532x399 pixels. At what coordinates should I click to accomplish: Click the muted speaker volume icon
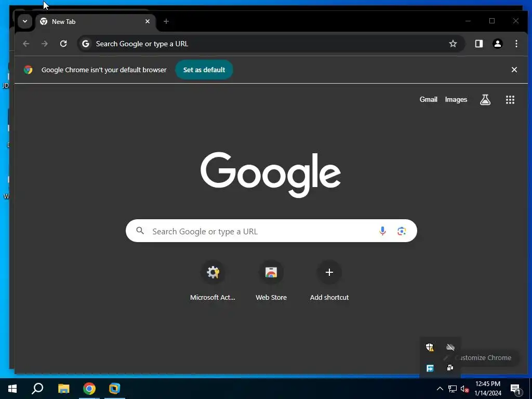tap(465, 389)
